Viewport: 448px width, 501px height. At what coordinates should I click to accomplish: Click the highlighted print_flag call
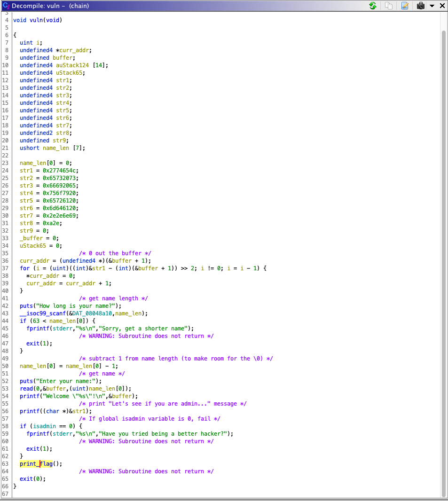36,463
